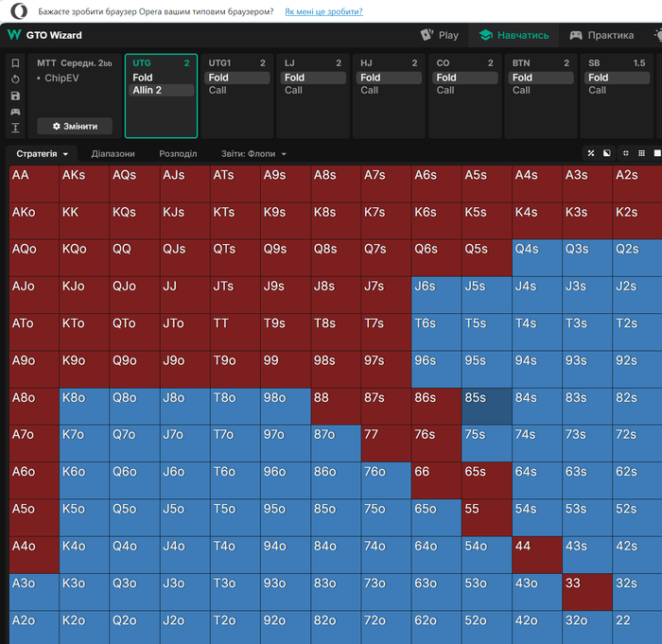Toggle the diagonal contrast square icon

[607, 153]
